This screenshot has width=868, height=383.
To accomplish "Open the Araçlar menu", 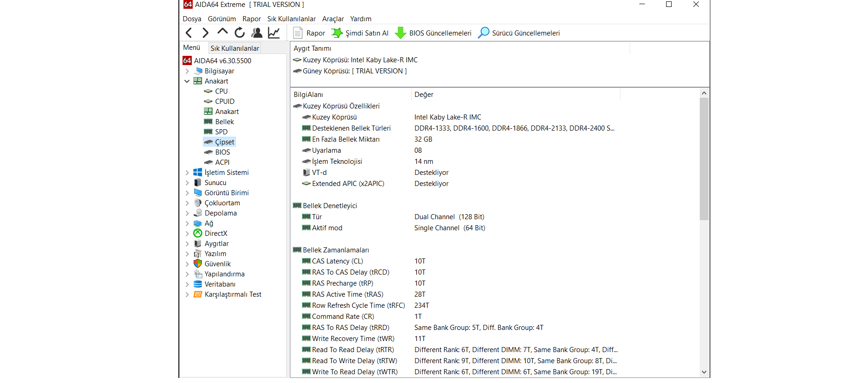I will (333, 19).
